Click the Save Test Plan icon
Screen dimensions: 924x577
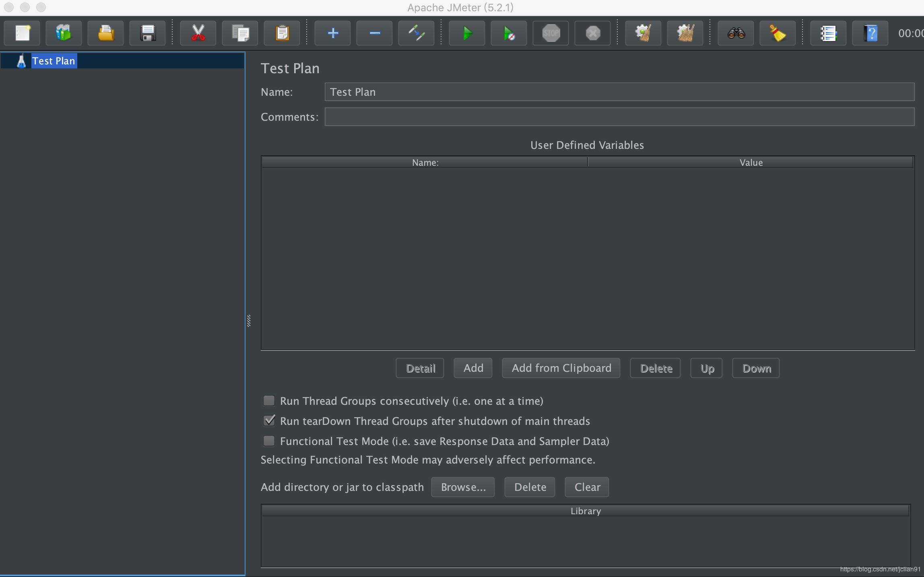click(x=147, y=32)
